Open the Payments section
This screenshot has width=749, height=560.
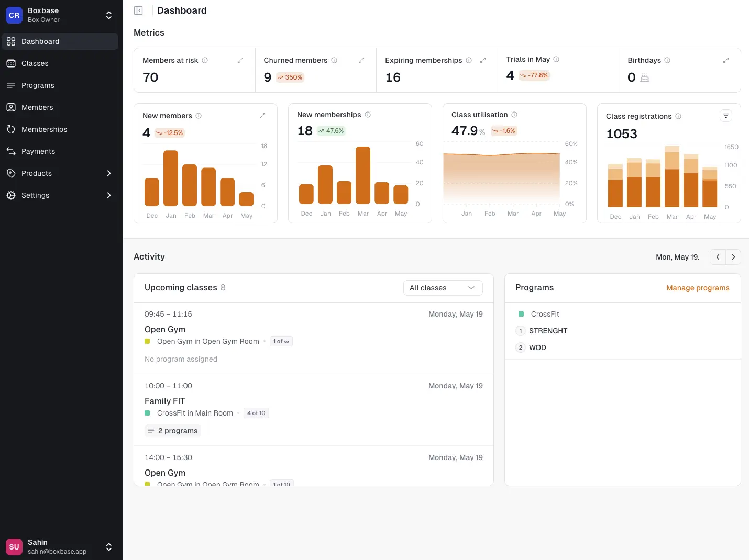point(38,151)
